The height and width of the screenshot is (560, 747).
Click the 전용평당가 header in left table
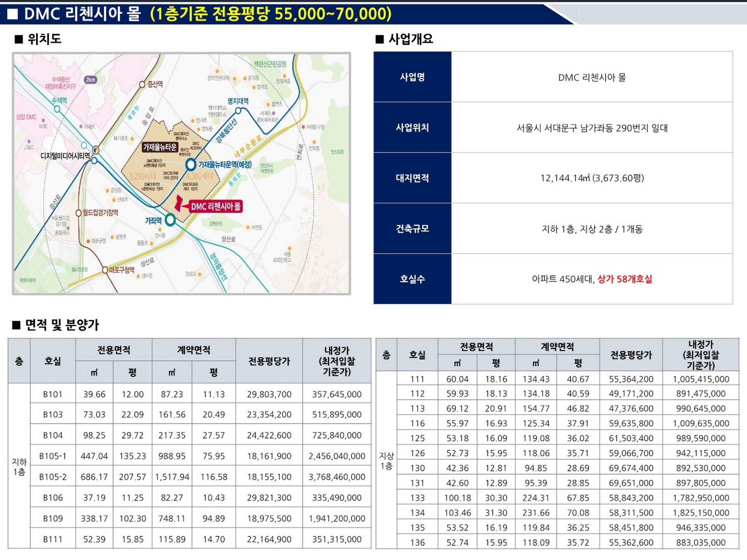[x=269, y=361]
